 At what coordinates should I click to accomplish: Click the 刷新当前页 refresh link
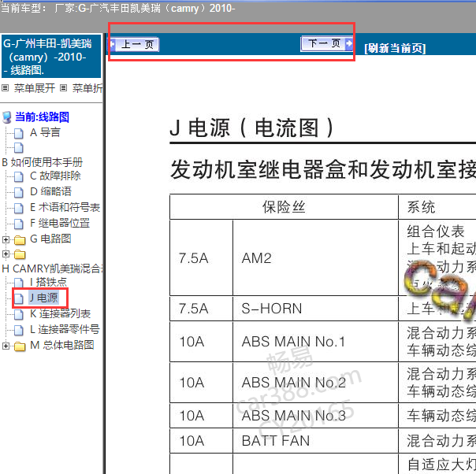tap(395, 48)
